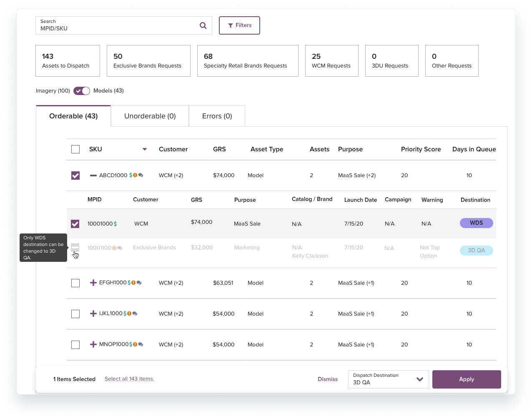Collapse the ABCD1000 row with minus icon
Image resolution: width=532 pixels, height=419 pixels.
click(x=93, y=176)
